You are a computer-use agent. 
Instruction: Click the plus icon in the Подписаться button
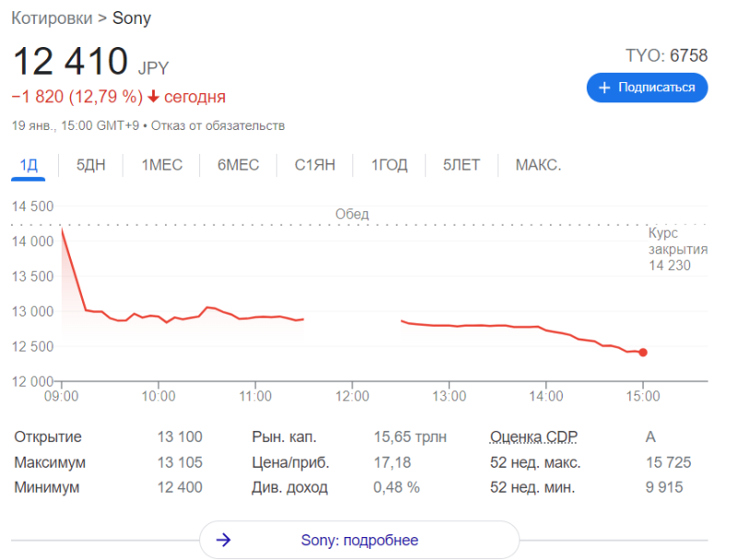pyautogui.click(x=604, y=88)
